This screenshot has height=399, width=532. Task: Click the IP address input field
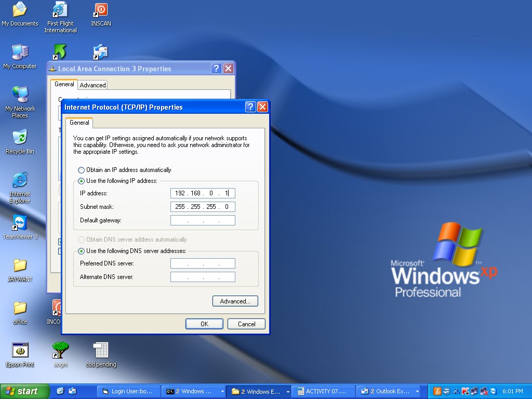click(203, 193)
